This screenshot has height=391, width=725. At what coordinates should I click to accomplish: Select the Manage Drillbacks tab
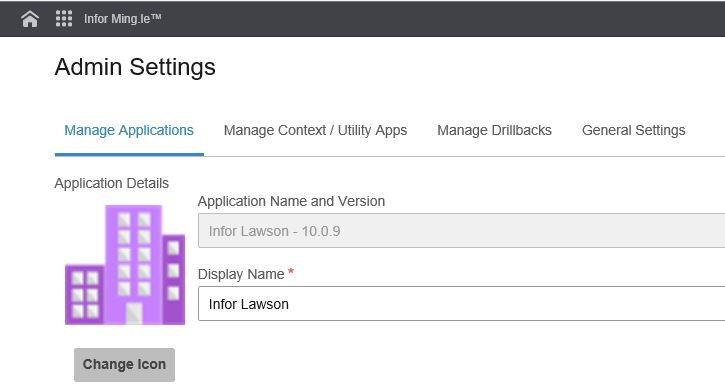tap(494, 130)
